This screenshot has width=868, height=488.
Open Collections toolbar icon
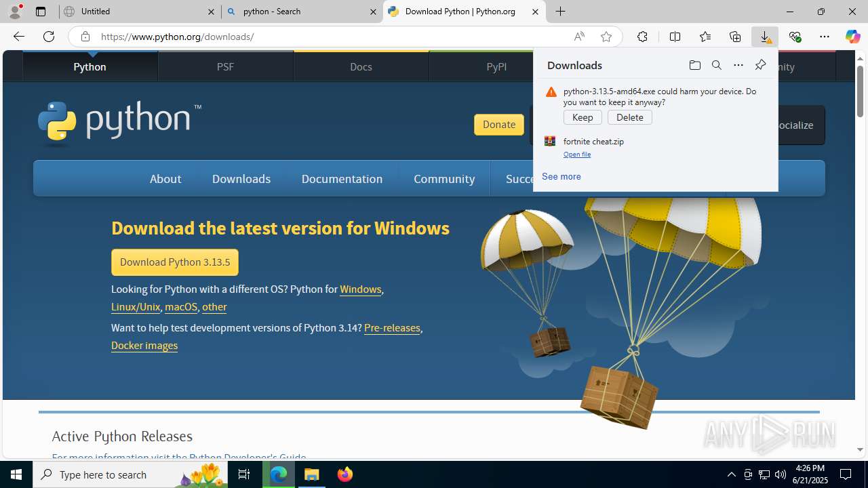click(735, 37)
